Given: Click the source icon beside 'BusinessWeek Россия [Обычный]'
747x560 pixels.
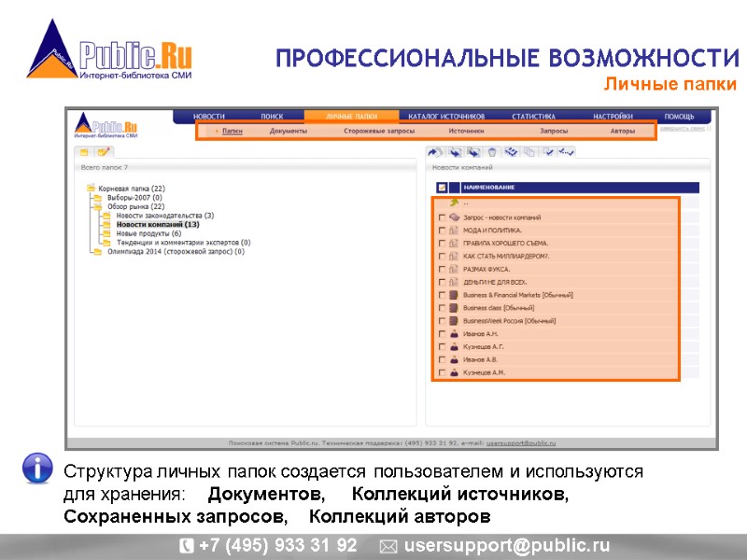Looking at the screenshot, I should pos(454,320).
